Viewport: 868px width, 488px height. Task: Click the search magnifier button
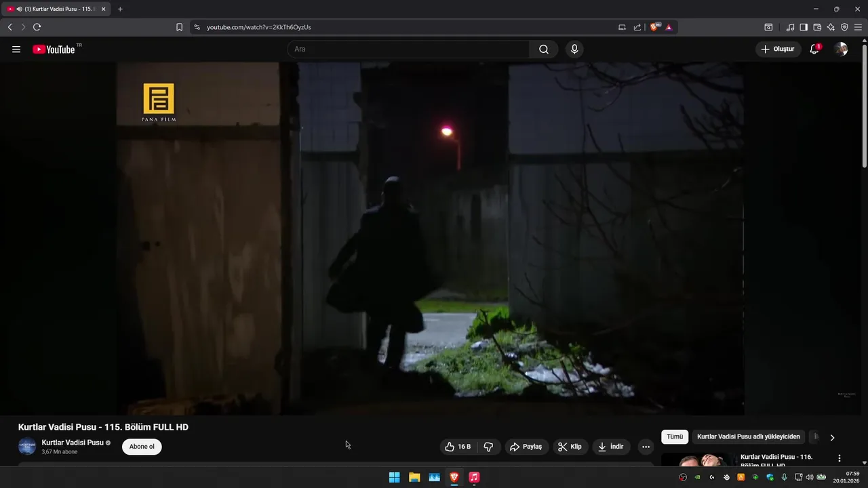coord(544,49)
